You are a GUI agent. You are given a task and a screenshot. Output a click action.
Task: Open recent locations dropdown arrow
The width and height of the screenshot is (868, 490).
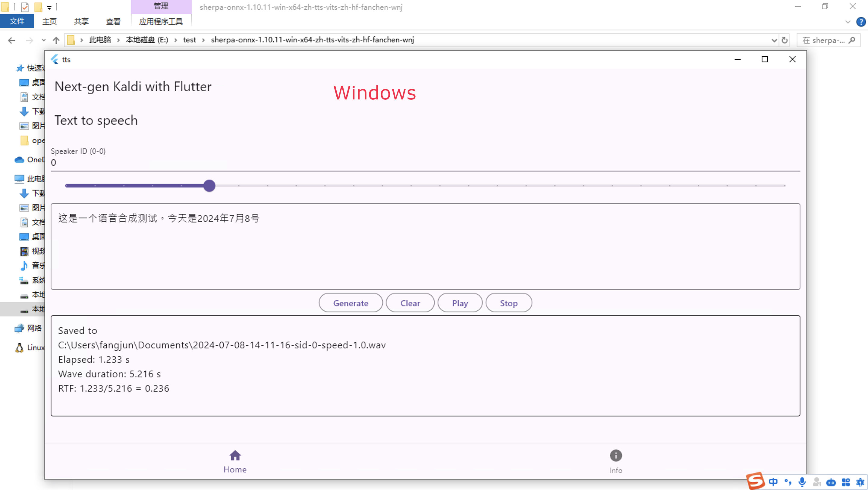[43, 40]
